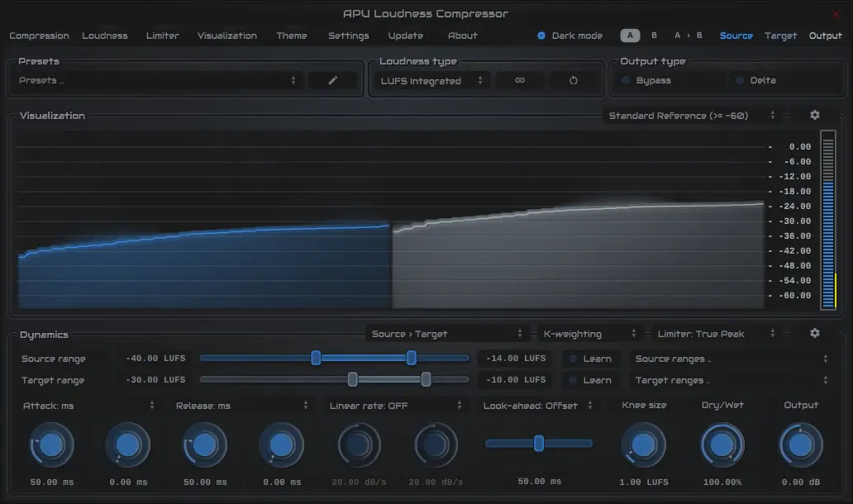Open the Visualization gear settings
The height and width of the screenshot is (504, 853).
[814, 116]
